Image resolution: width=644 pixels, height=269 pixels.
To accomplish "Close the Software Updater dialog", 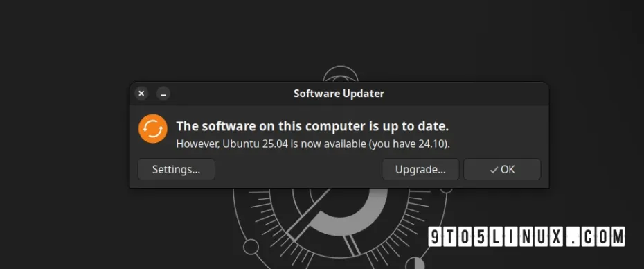I will point(141,94).
